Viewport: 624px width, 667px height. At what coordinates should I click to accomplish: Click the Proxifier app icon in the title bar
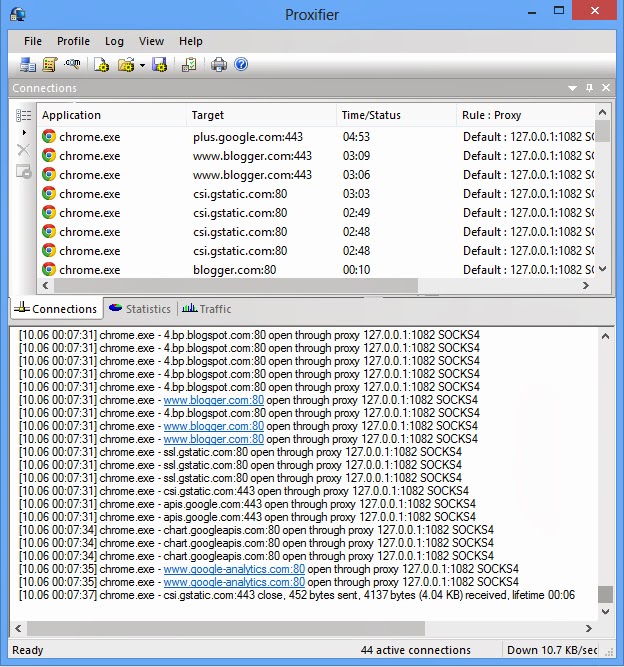tap(18, 14)
